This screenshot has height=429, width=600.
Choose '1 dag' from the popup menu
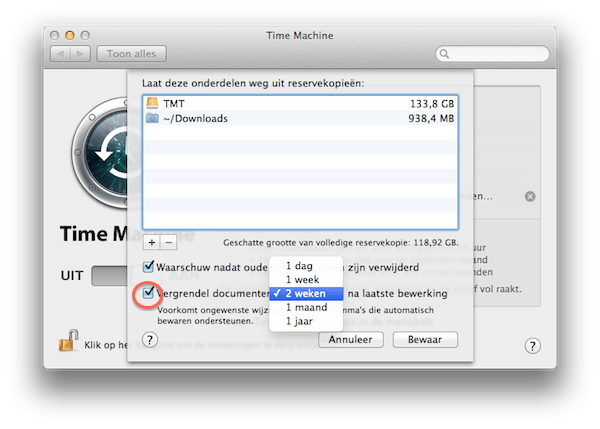pos(306,266)
